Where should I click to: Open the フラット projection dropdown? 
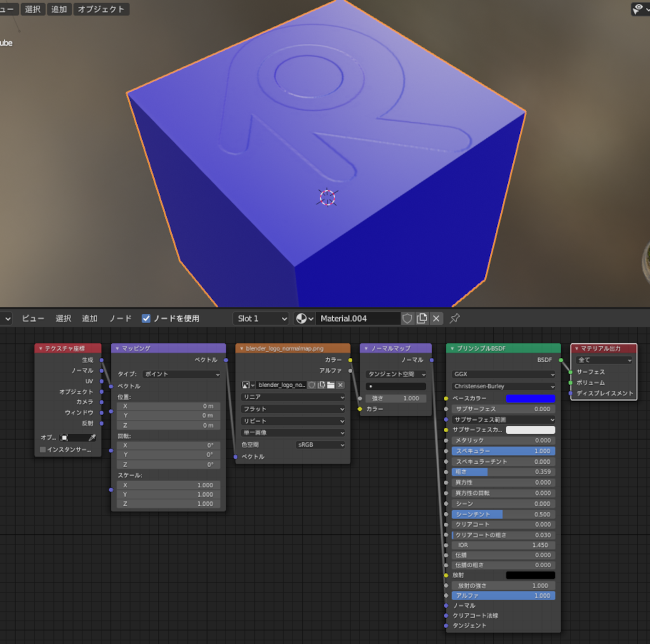pos(293,409)
